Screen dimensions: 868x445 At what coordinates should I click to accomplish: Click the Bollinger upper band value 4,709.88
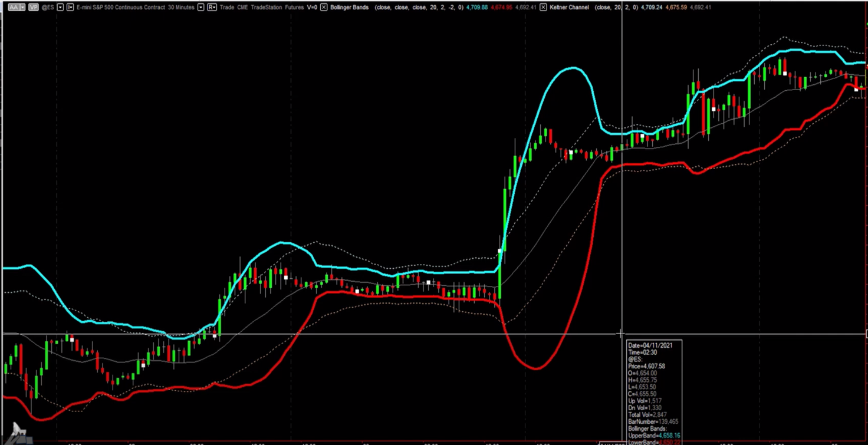tap(476, 8)
